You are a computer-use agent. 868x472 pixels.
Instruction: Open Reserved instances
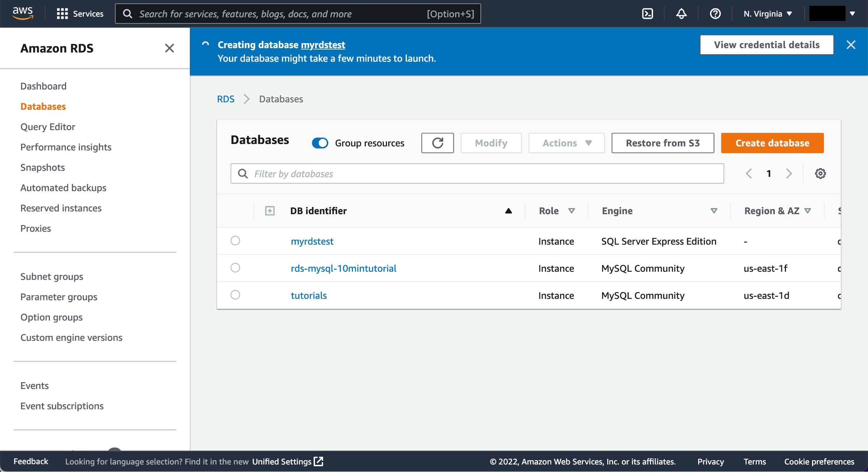click(61, 208)
